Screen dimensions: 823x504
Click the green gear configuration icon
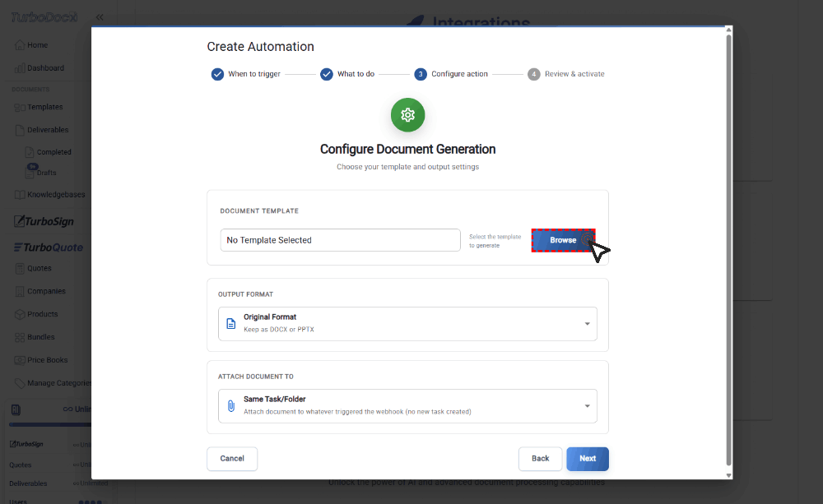[407, 115]
